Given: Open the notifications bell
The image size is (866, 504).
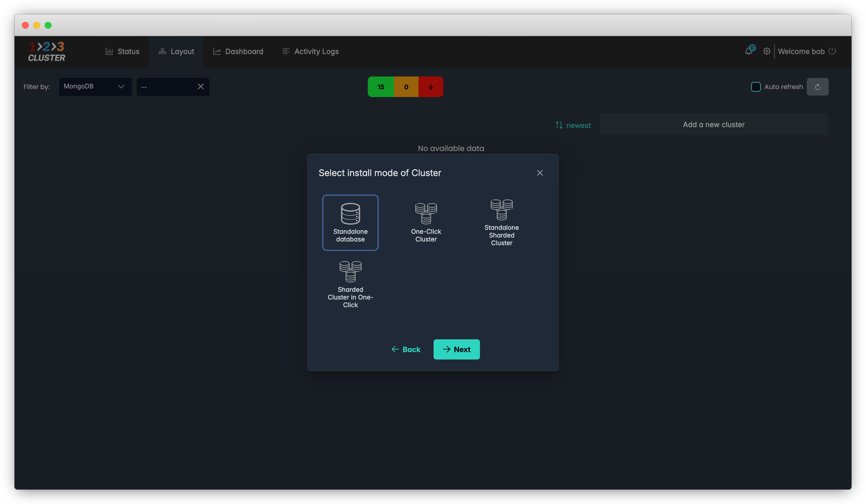Looking at the screenshot, I should tap(748, 51).
